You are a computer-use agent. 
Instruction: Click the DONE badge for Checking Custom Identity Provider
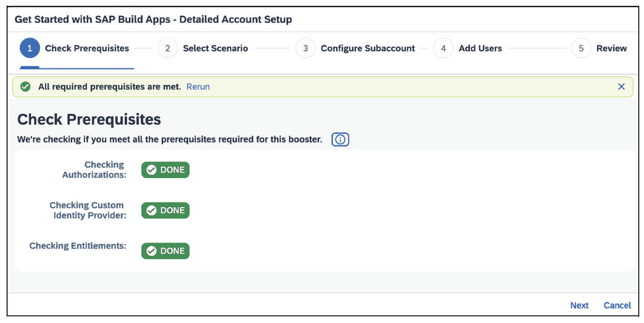[165, 210]
